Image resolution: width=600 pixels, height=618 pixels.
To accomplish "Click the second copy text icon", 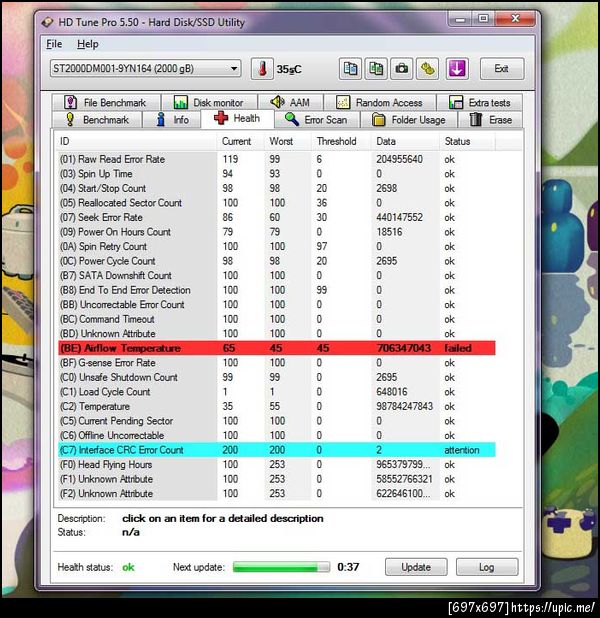I will point(376,69).
